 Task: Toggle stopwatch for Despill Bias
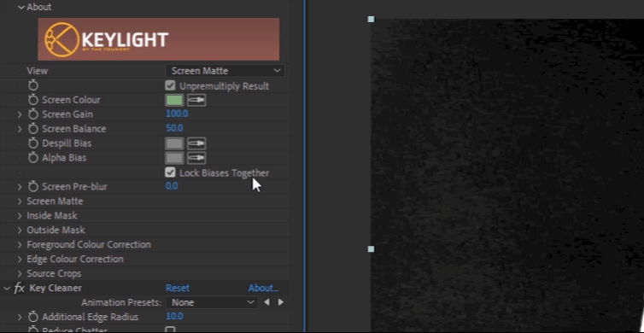33,143
